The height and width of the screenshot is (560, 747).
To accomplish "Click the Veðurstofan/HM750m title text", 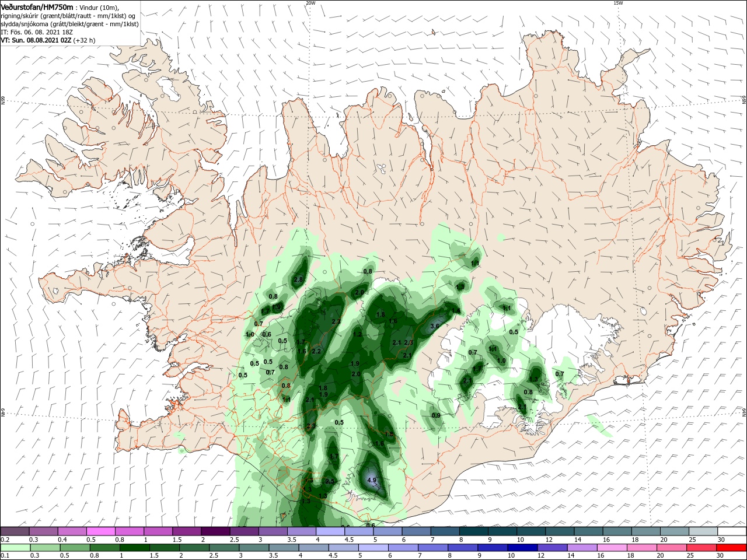I will (37, 7).
